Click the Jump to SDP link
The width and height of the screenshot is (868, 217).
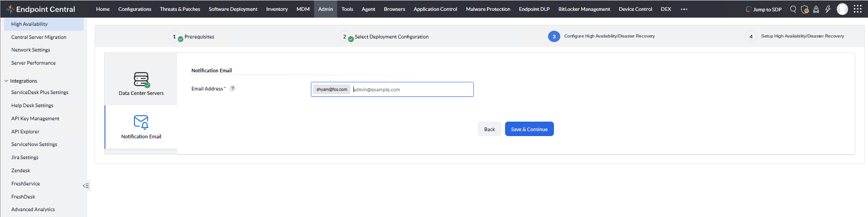click(764, 9)
